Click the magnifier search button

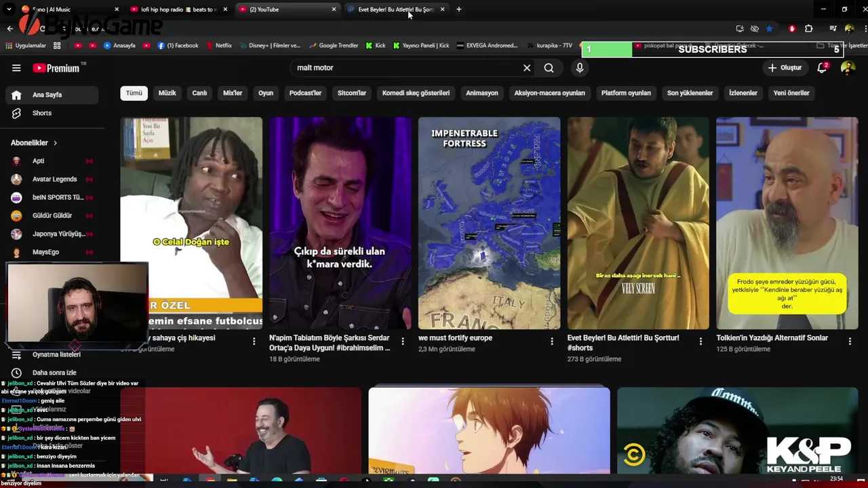549,68
